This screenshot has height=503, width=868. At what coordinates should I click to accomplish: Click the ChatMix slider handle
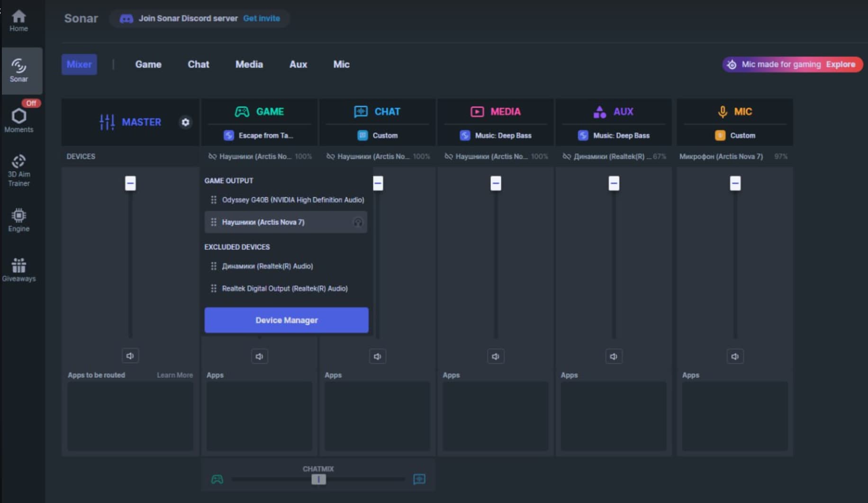319,479
